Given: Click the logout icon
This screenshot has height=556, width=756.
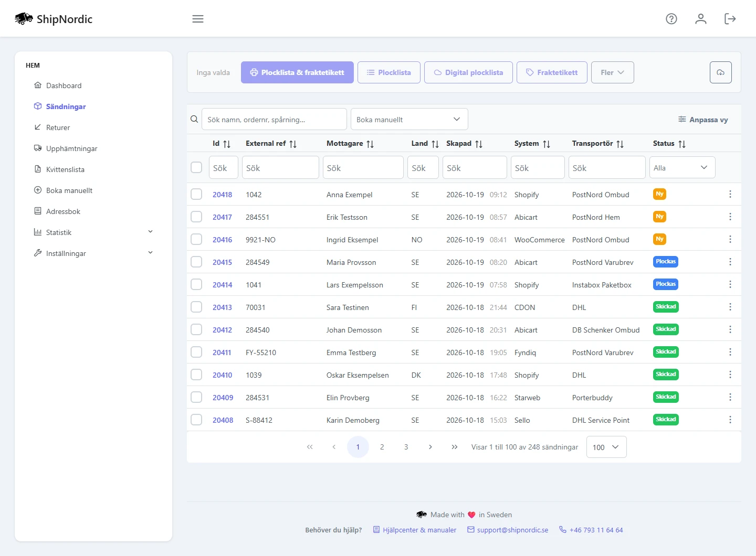Looking at the screenshot, I should (730, 19).
